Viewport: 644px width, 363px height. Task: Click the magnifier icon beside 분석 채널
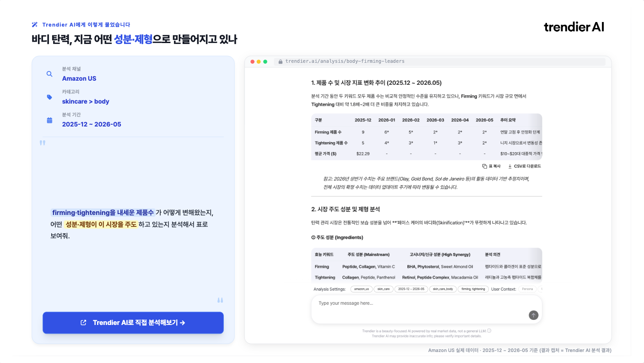[x=49, y=74]
